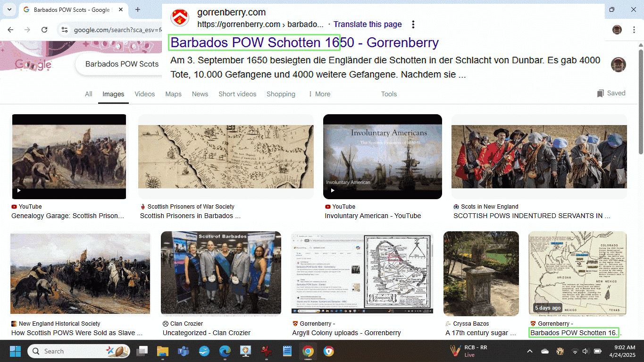Open Microsoft Edge from the taskbar
The image size is (644, 362).
(225, 351)
